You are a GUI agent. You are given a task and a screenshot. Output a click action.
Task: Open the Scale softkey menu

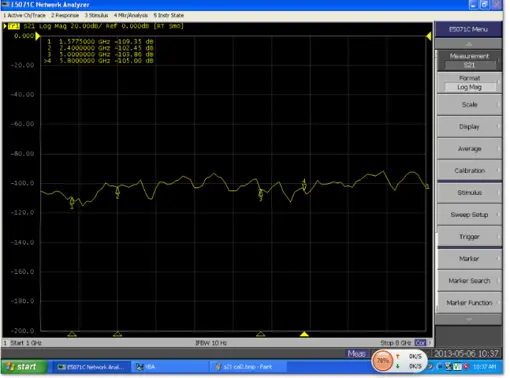pos(469,105)
